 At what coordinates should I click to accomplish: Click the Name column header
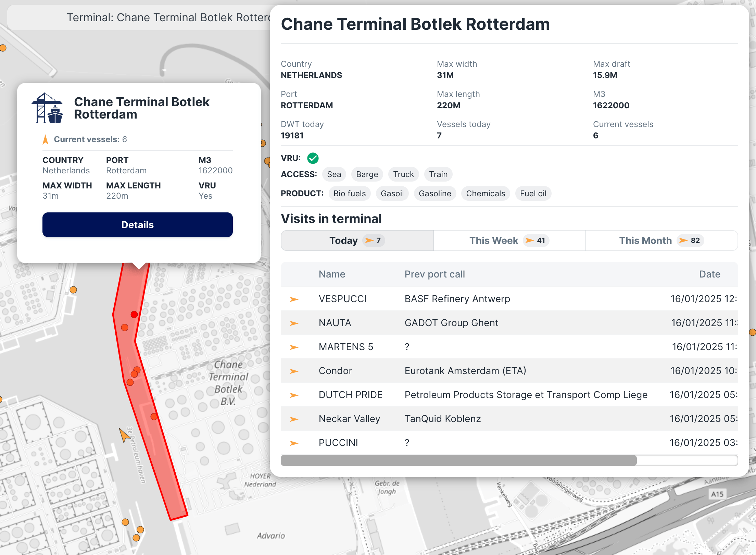point(332,274)
